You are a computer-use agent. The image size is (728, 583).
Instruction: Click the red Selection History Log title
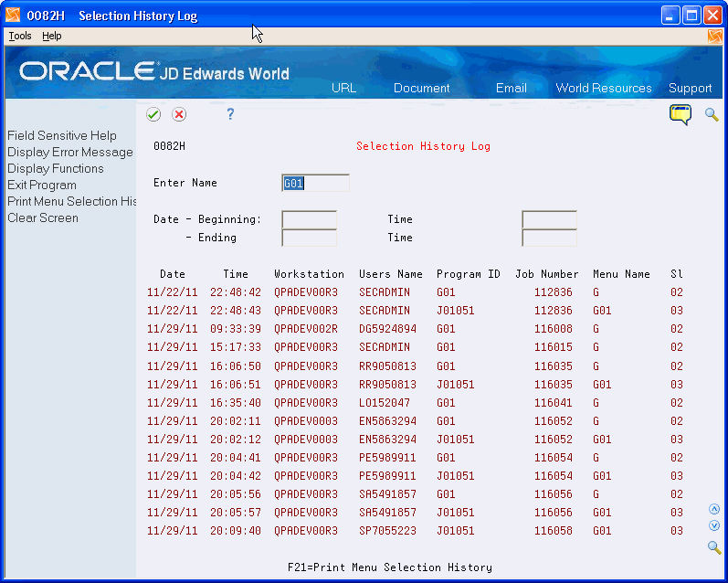(x=423, y=146)
